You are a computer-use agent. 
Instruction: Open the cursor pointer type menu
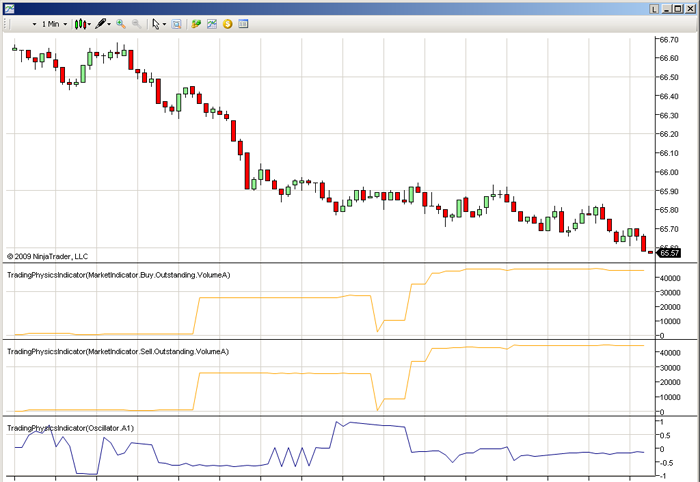159,23
